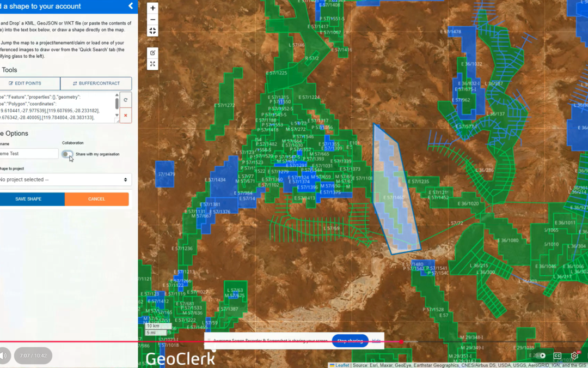Viewport: 588px width, 368px height.
Task: Enable closed captions with the CC button
Action: pos(557,355)
